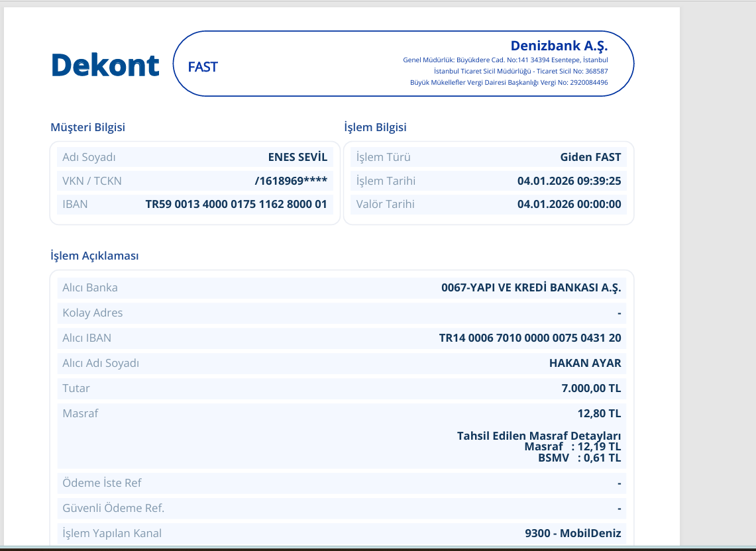Select the /1618969**** ID value
This screenshot has height=551, width=756.
[291, 181]
